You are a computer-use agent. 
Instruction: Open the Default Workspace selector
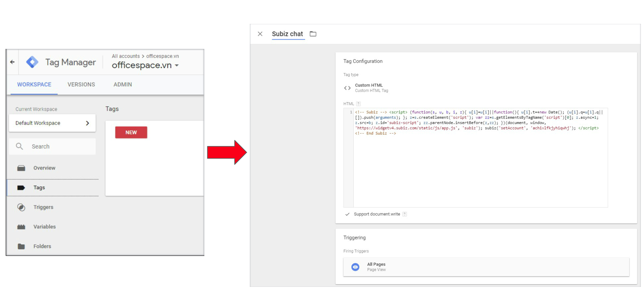pos(52,123)
